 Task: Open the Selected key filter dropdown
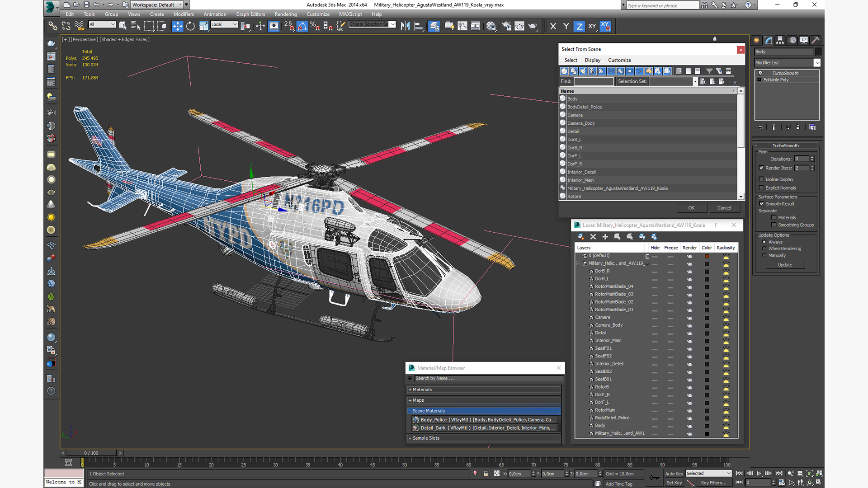(708, 474)
